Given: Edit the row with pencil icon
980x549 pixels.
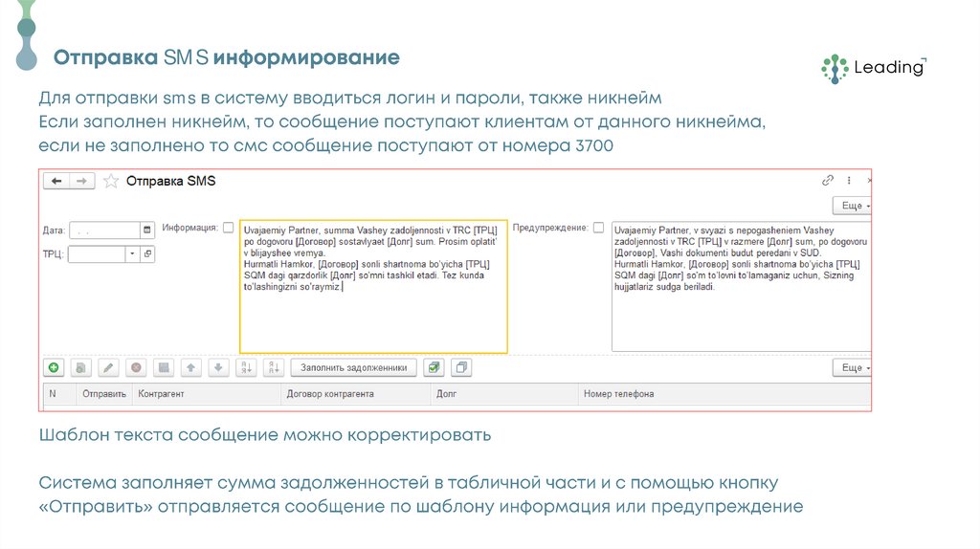Looking at the screenshot, I should click(x=109, y=368).
